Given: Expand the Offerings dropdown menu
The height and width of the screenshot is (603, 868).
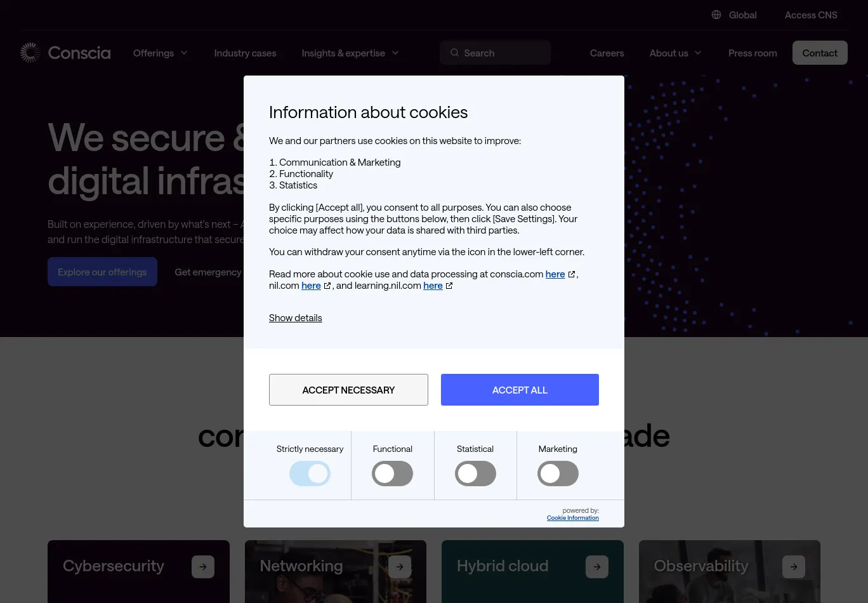Looking at the screenshot, I should click(161, 53).
